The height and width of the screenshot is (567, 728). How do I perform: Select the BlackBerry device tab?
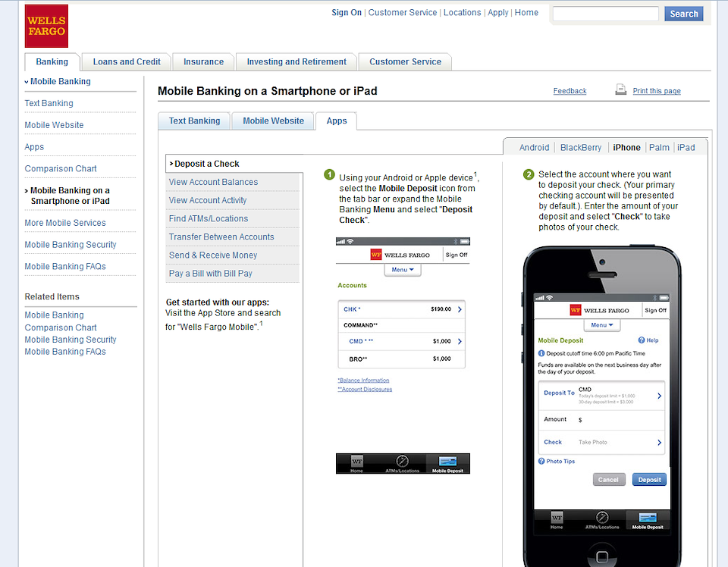point(581,148)
